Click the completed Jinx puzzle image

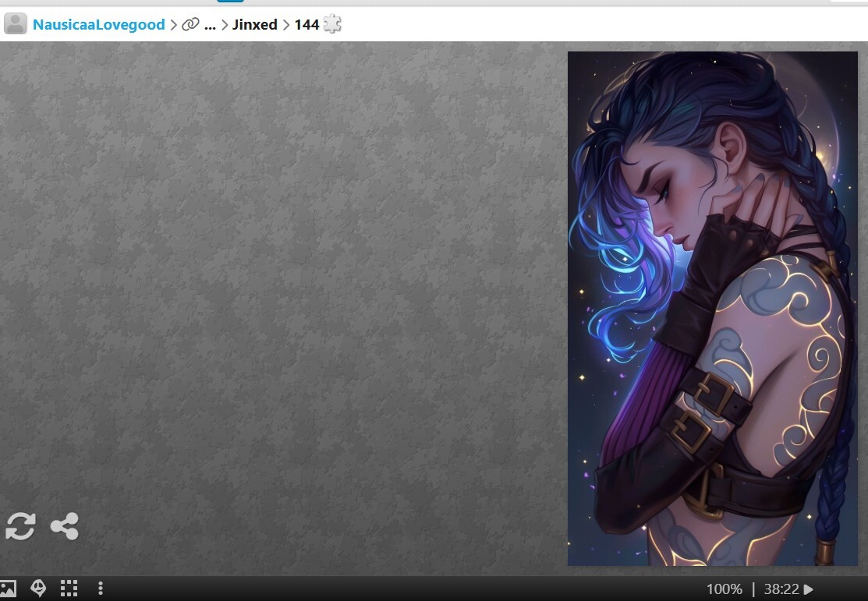[x=713, y=308]
